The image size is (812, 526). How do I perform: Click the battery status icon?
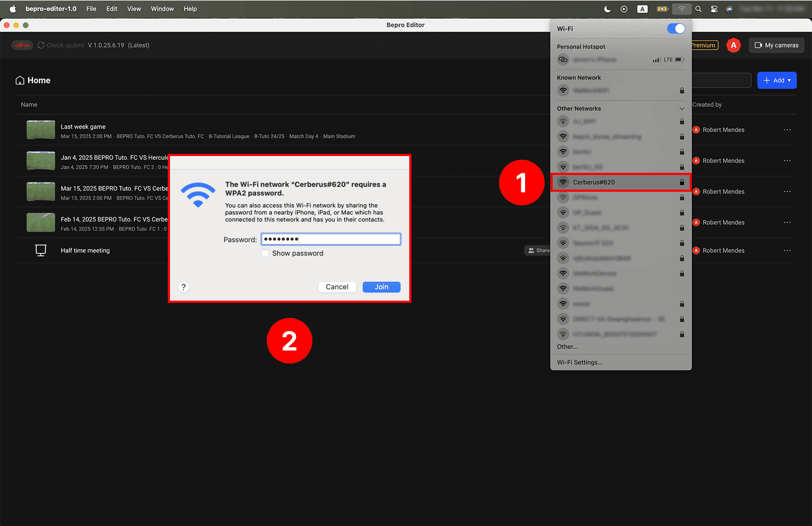pos(662,9)
